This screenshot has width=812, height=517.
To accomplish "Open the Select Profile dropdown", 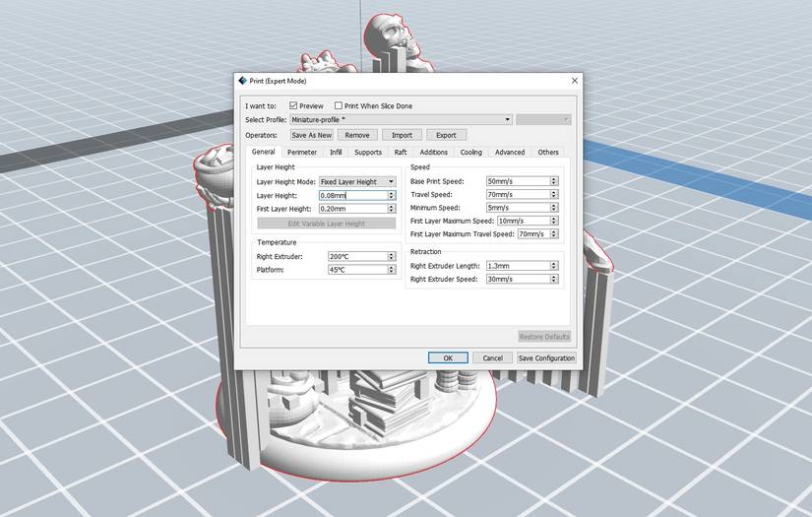I will [402, 120].
